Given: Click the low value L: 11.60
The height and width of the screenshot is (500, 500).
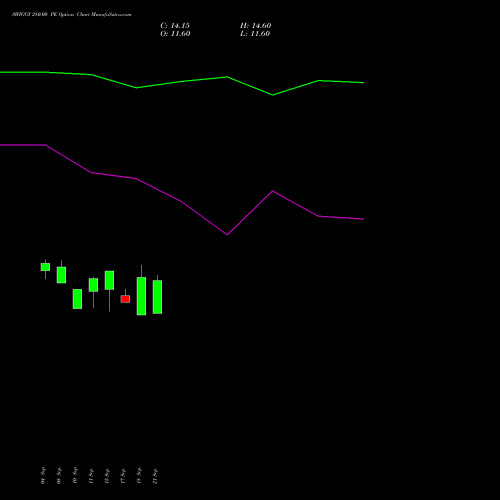Looking at the screenshot, I should [x=255, y=34].
